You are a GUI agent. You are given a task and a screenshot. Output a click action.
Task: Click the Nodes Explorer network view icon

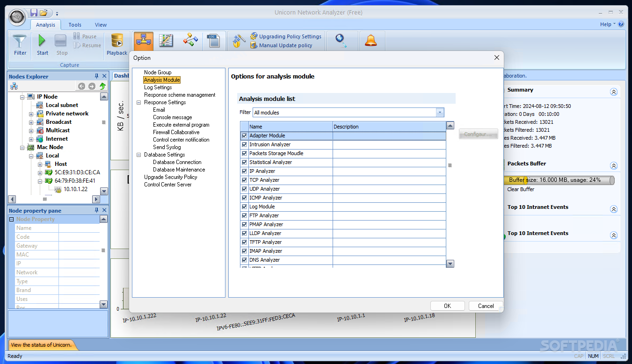point(14,86)
